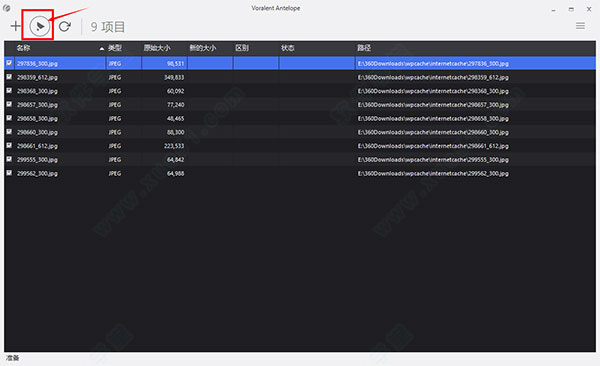Click the 准备 status bar text
Image resolution: width=600 pixels, height=366 pixels.
(12, 358)
